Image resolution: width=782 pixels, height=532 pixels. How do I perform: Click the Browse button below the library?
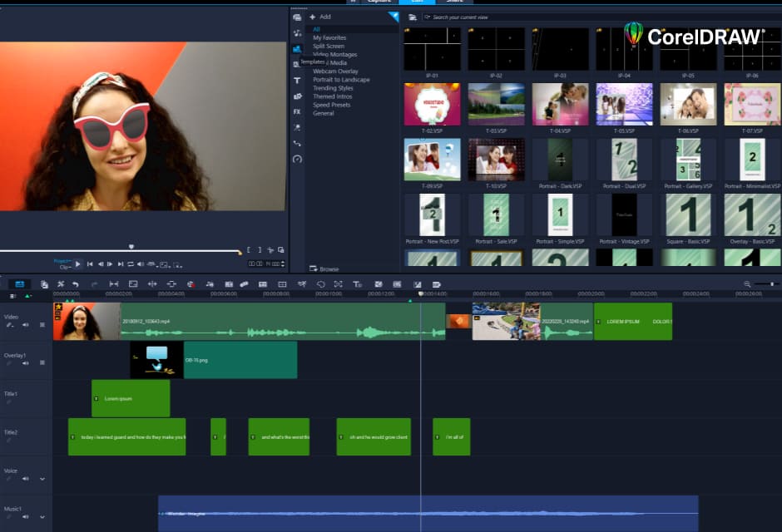pos(323,268)
